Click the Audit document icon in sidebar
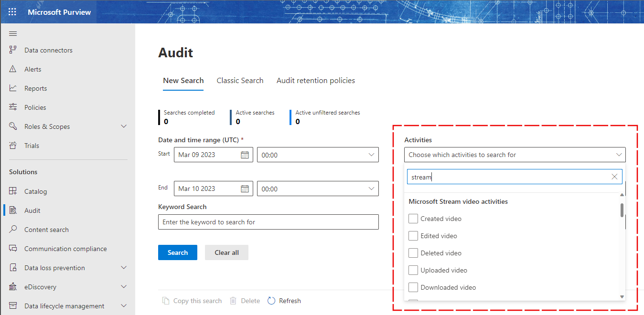644x315 pixels. click(x=13, y=210)
